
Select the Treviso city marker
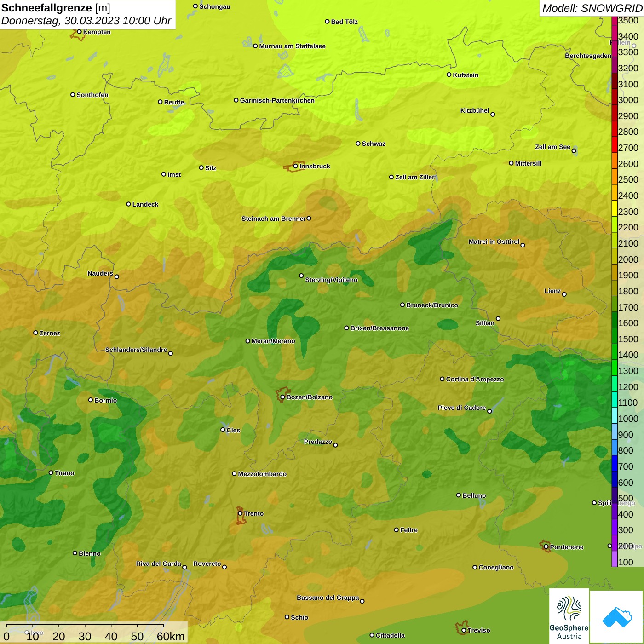pyautogui.click(x=464, y=630)
